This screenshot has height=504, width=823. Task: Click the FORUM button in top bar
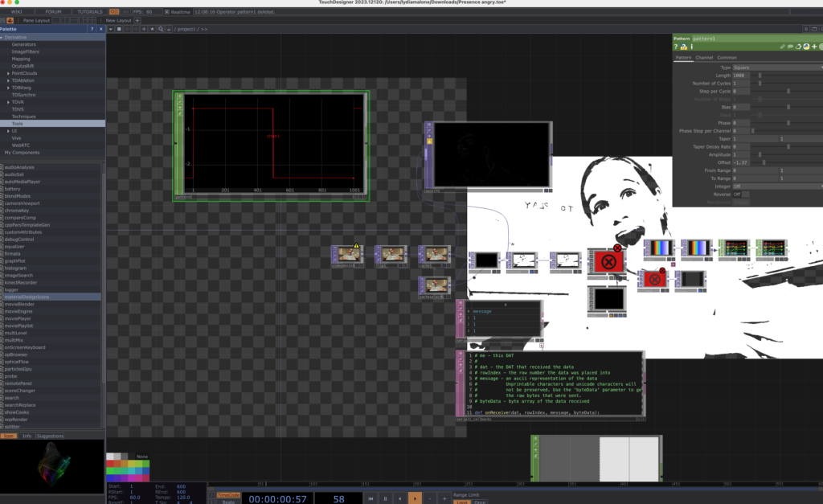coord(53,12)
